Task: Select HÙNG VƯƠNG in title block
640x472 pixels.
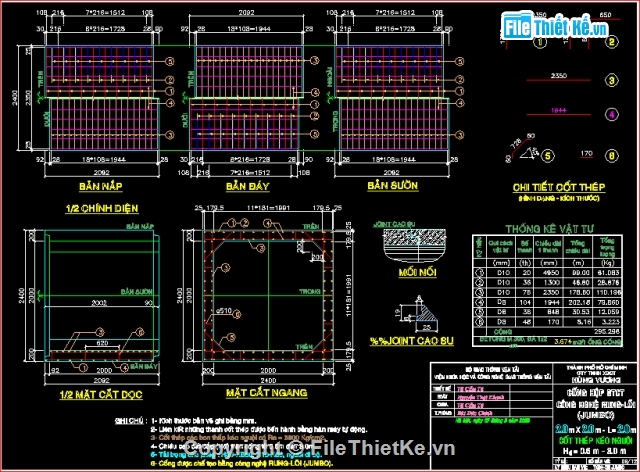Action: (x=596, y=380)
